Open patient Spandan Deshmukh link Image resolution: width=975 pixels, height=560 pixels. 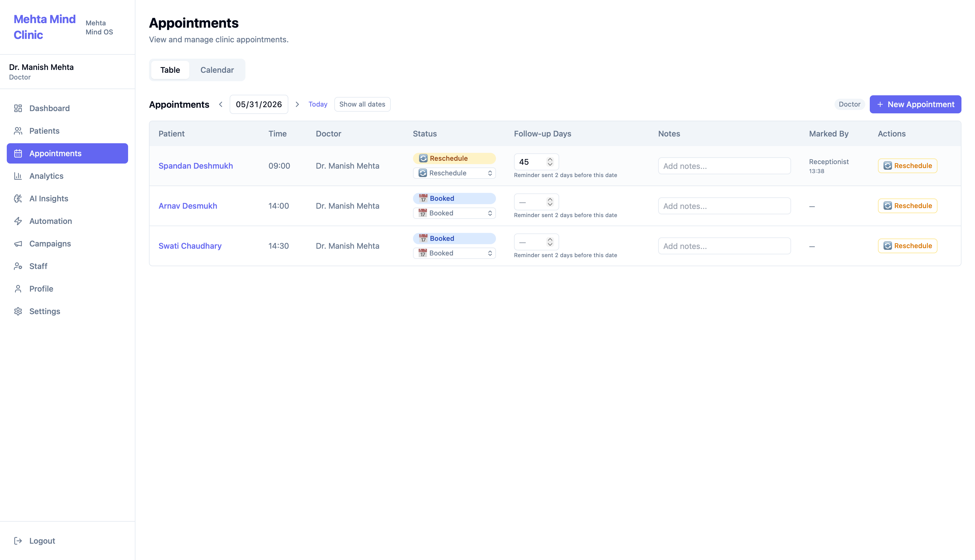196,166
